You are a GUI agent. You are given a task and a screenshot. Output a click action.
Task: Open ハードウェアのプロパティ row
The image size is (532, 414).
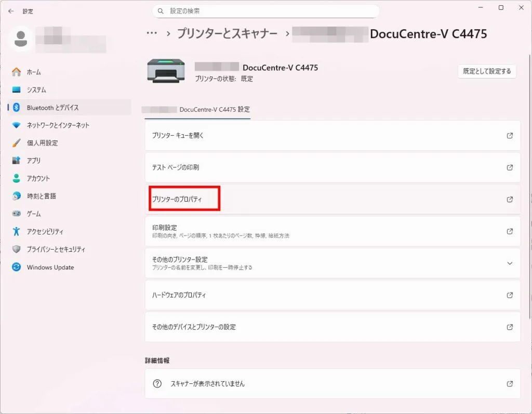tap(332, 295)
